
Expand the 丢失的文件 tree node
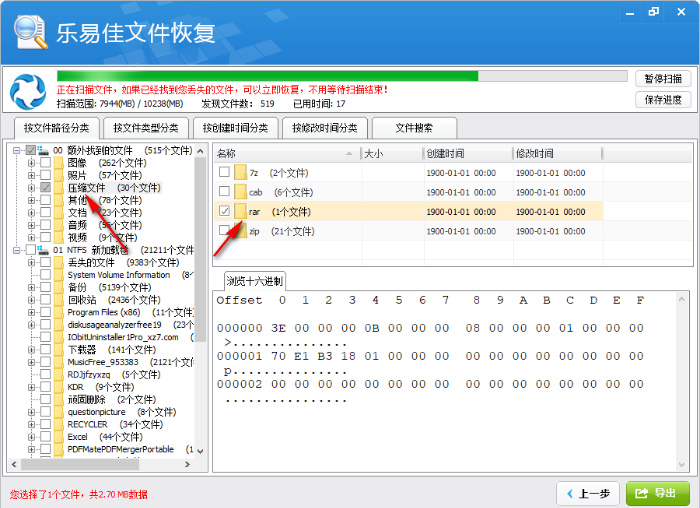tap(31, 262)
